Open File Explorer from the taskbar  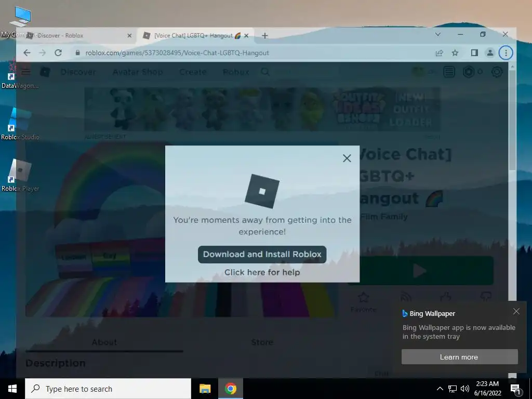[205, 389]
